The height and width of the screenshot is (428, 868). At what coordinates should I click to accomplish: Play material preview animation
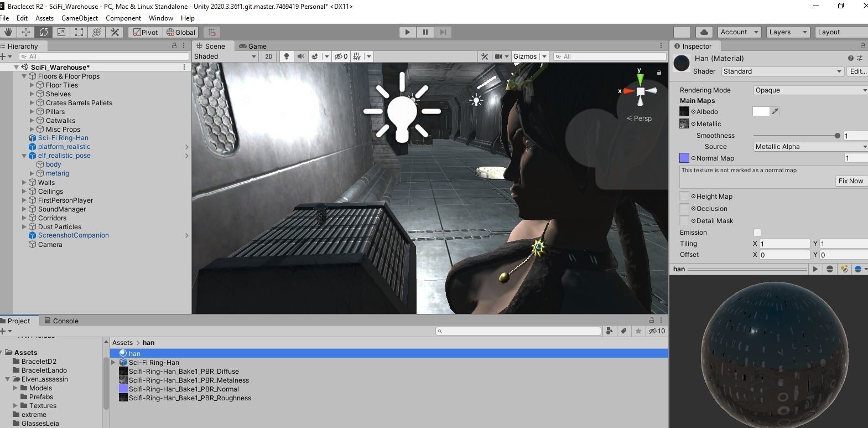point(815,269)
